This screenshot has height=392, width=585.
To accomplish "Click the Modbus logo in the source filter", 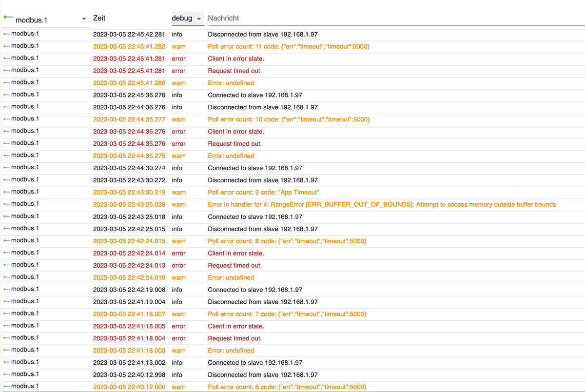I will (8, 17).
